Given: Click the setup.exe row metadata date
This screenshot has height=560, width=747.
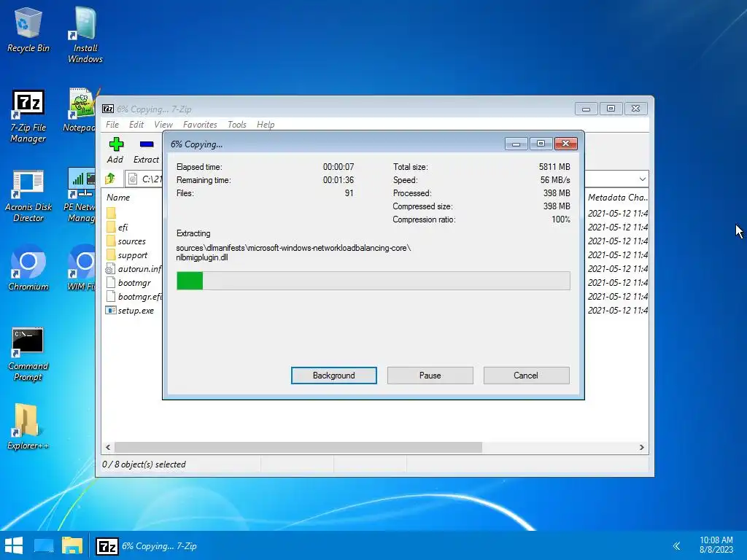Looking at the screenshot, I should pyautogui.click(x=617, y=311).
